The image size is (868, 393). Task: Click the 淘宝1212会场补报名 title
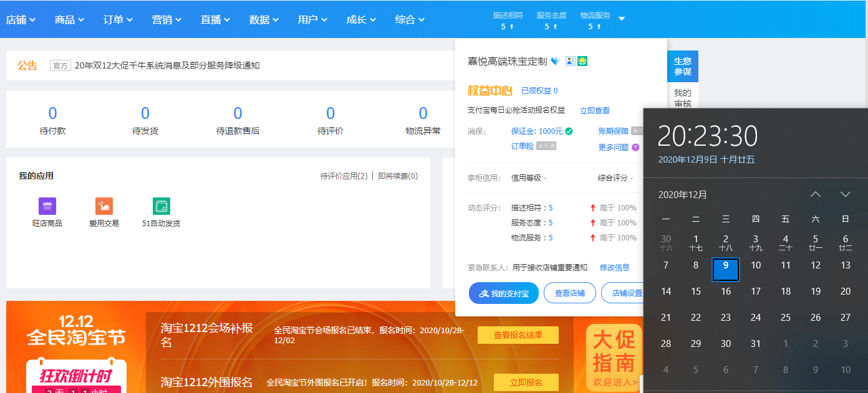pos(207,335)
